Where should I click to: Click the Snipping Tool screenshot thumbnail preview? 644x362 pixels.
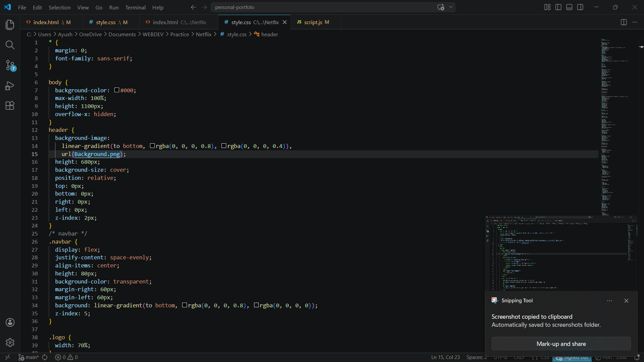(561, 253)
